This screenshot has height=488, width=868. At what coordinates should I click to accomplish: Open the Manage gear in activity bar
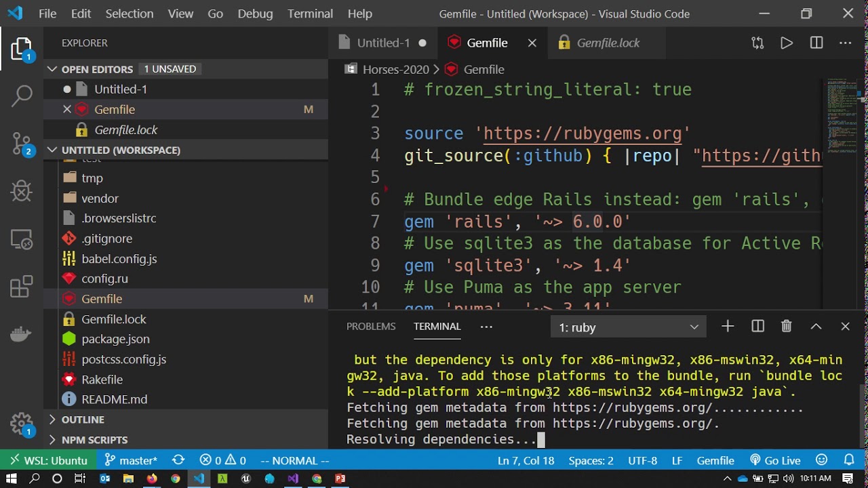tap(22, 424)
